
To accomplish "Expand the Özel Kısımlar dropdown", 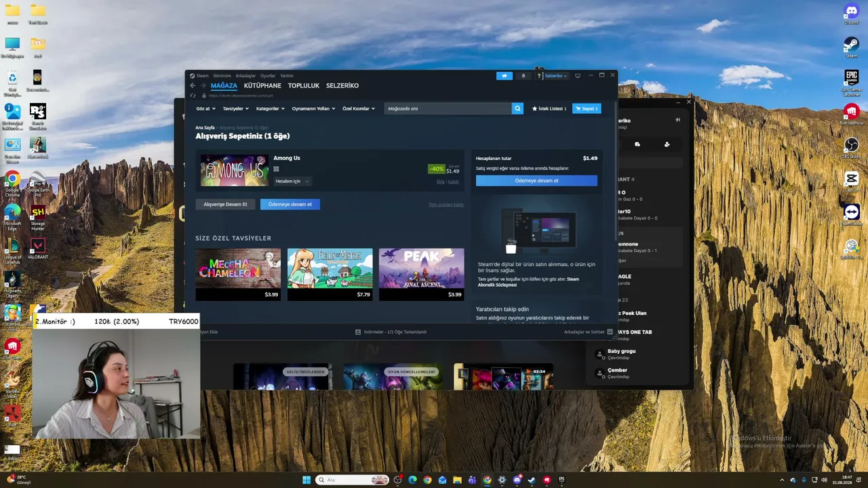I will [359, 108].
